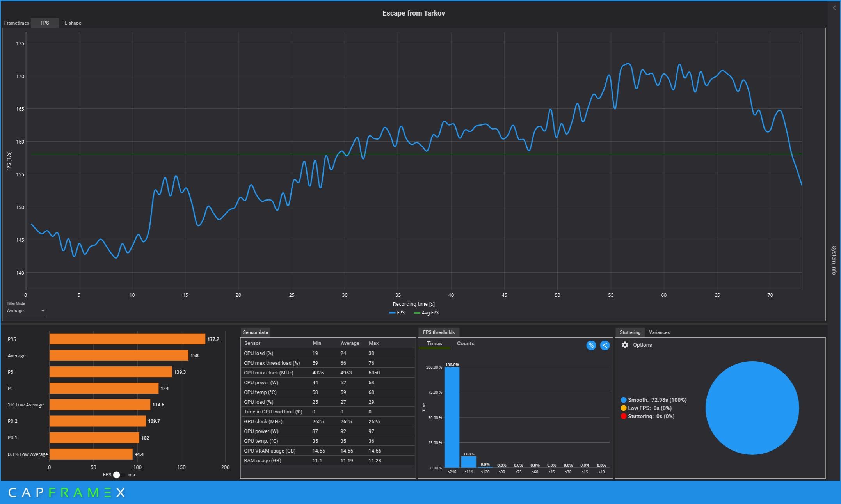Click the Average orange bar

(x=119, y=355)
